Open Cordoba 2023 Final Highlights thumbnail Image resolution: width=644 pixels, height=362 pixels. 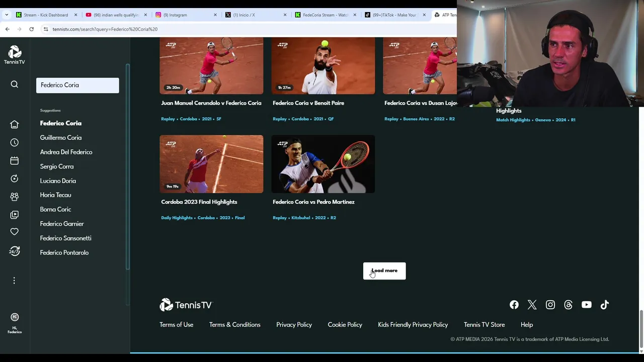tap(211, 164)
